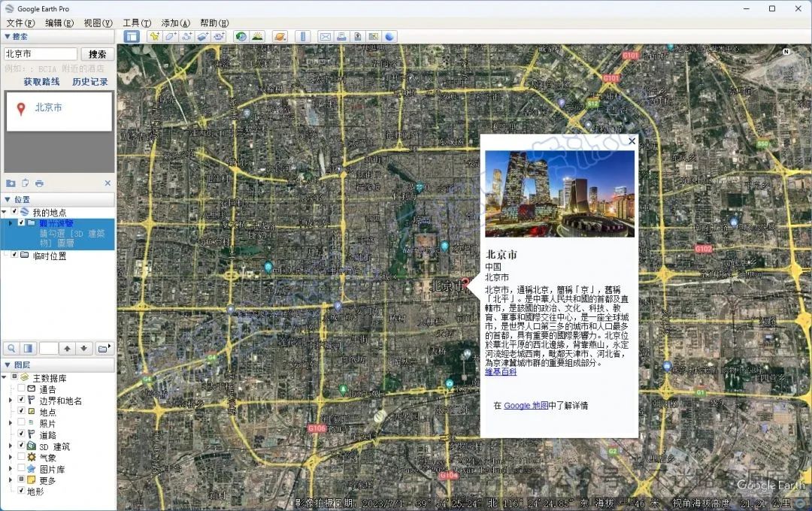Click the Print toolbar icon

(341, 36)
